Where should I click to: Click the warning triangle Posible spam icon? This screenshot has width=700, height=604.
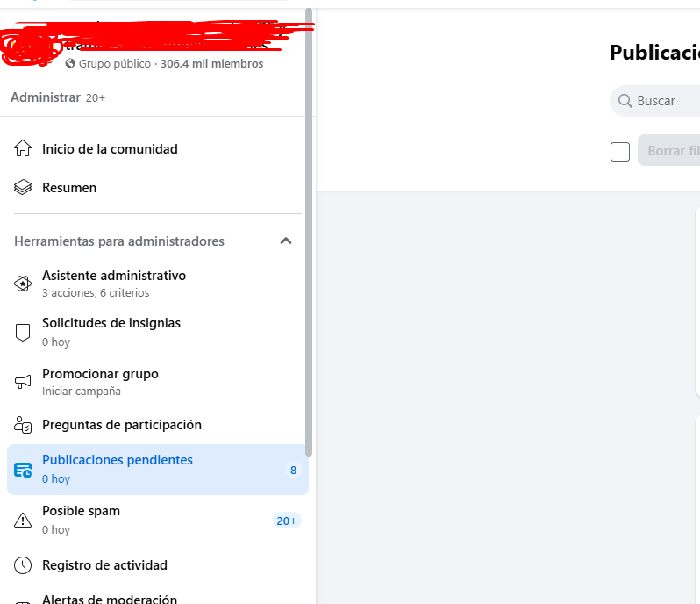pos(23,520)
